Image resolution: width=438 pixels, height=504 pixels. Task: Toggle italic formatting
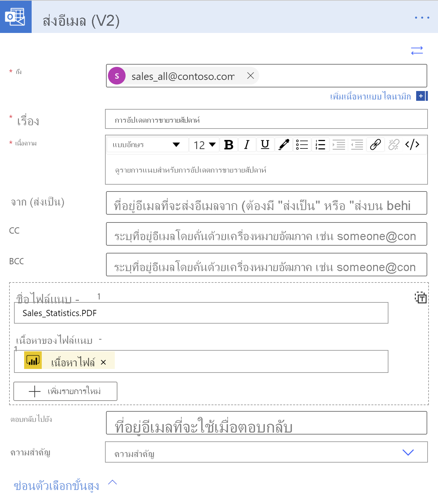click(x=247, y=145)
